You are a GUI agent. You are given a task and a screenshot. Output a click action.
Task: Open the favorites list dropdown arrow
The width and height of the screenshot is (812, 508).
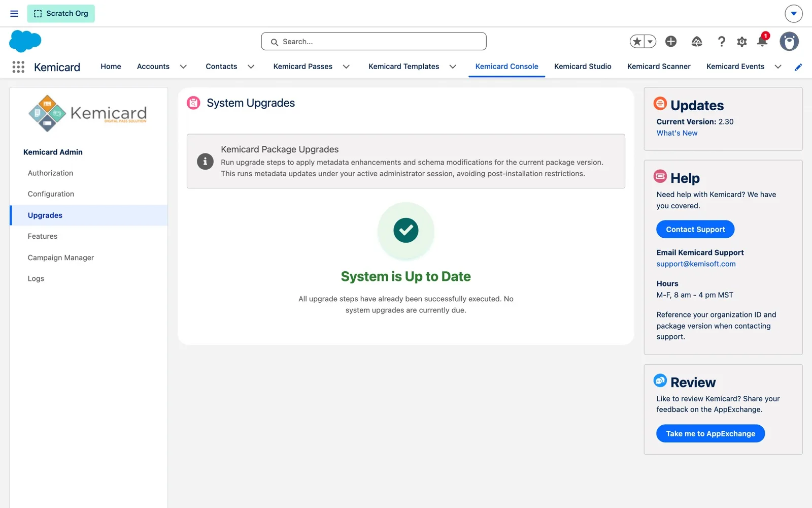(x=650, y=42)
